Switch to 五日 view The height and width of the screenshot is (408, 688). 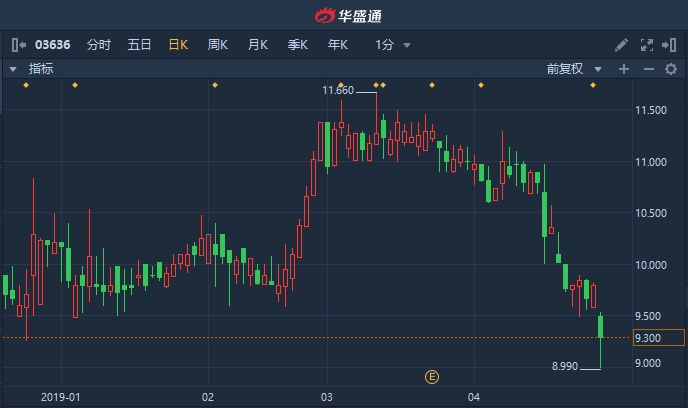click(x=139, y=45)
